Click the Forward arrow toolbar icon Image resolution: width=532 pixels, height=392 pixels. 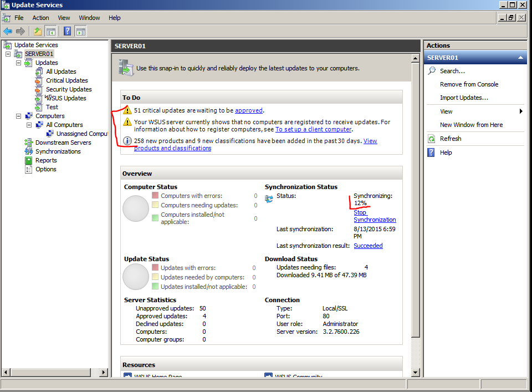[21, 32]
